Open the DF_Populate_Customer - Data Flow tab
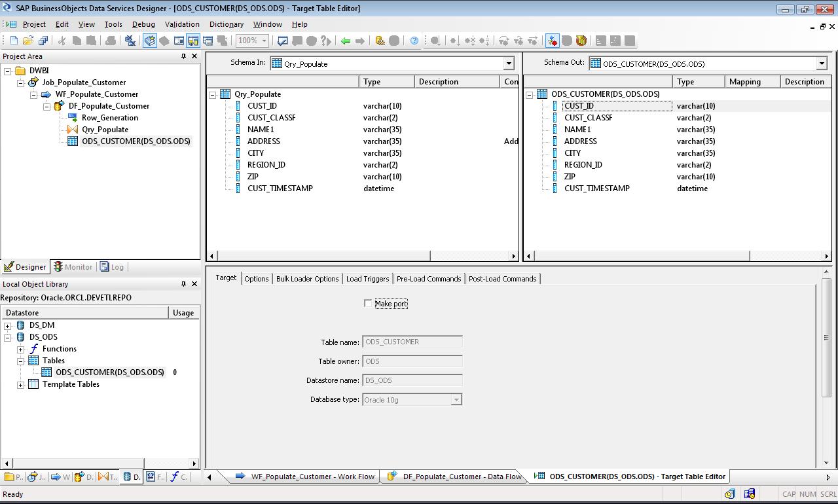838x504 pixels. click(456, 477)
